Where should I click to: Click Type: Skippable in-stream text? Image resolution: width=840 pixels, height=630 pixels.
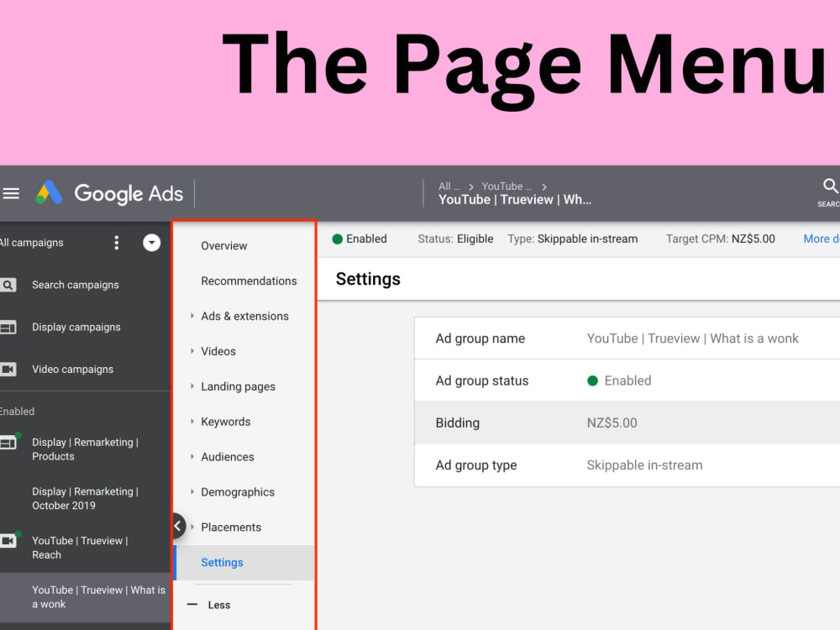(573, 239)
